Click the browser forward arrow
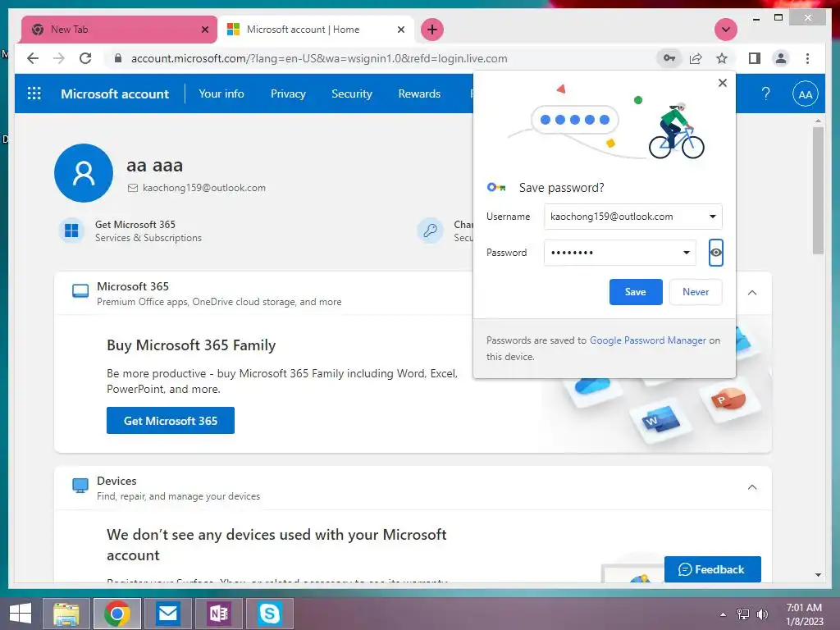 coord(59,58)
